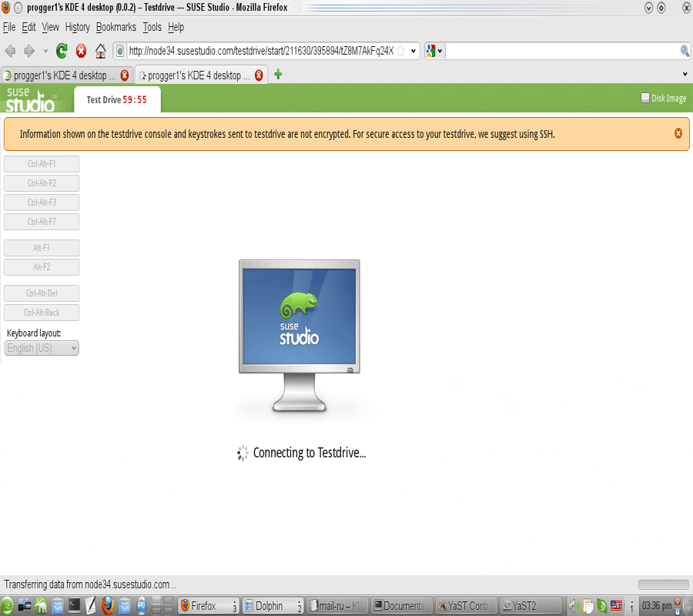Open the File menu
This screenshot has height=616, width=693.
(x=9, y=28)
